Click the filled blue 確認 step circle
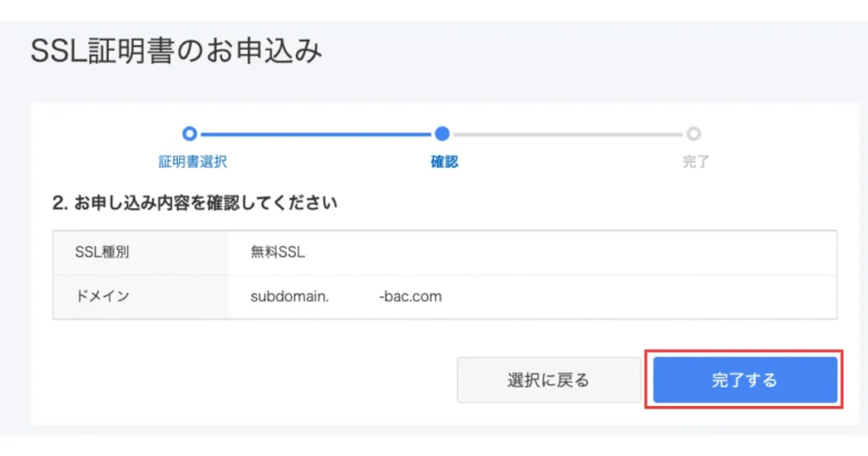Image resolution: width=868 pixels, height=456 pixels. click(x=442, y=133)
